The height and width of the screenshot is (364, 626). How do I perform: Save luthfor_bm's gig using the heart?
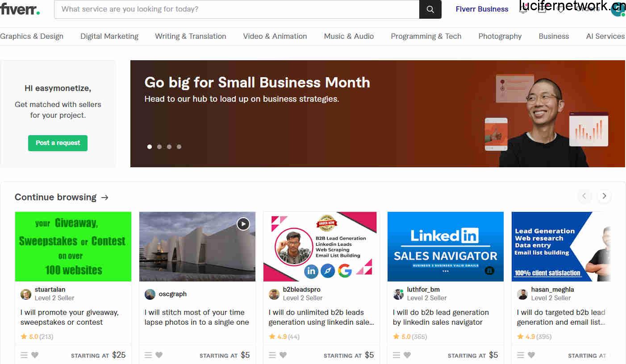coord(407,355)
